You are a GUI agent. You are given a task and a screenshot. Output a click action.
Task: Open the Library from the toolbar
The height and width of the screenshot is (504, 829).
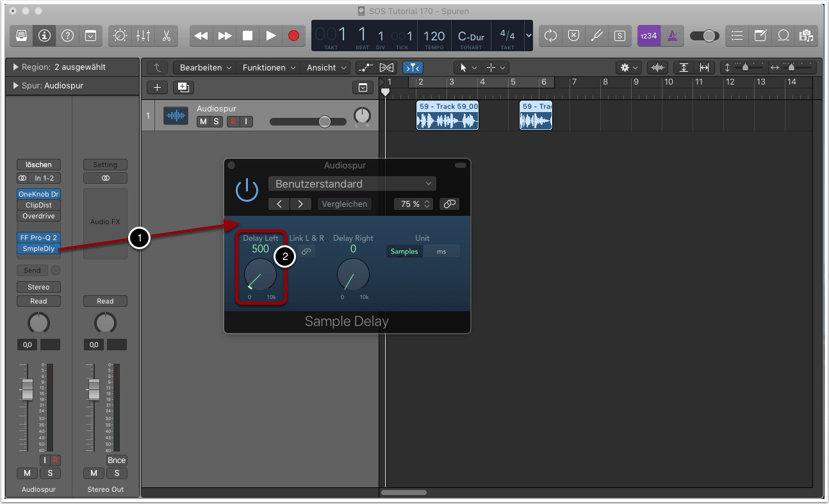point(21,36)
